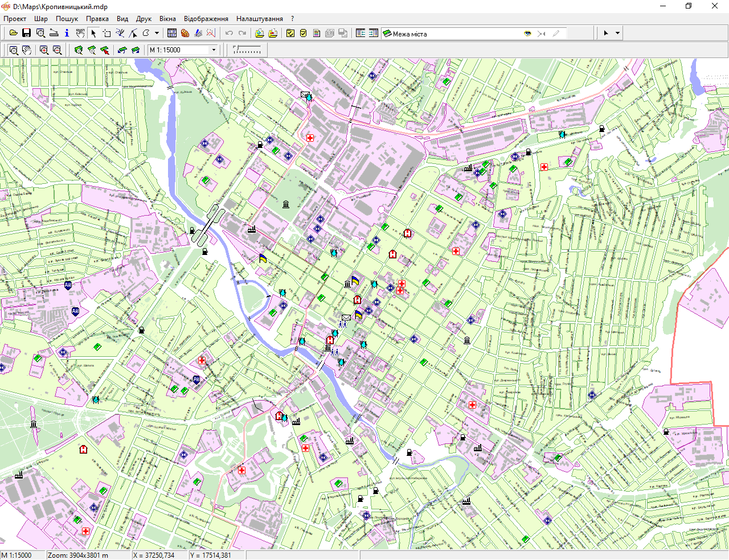Expand the map scale M 1:15000 dropdown
The height and width of the screenshot is (560, 729).
pos(214,50)
